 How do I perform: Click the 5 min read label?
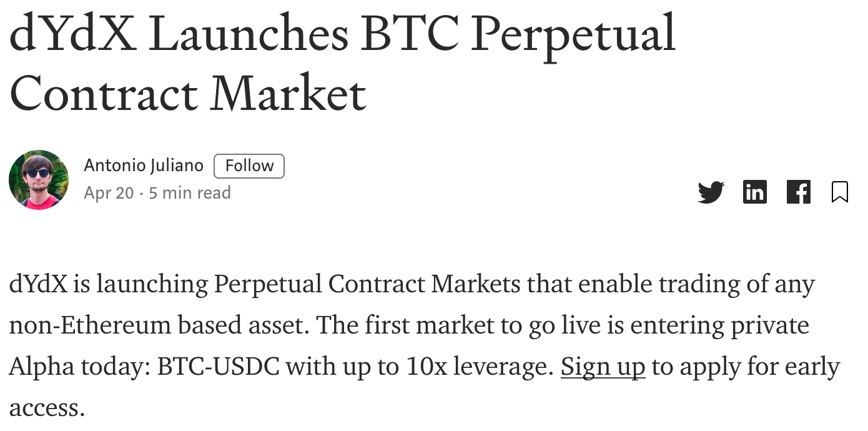coord(190,192)
